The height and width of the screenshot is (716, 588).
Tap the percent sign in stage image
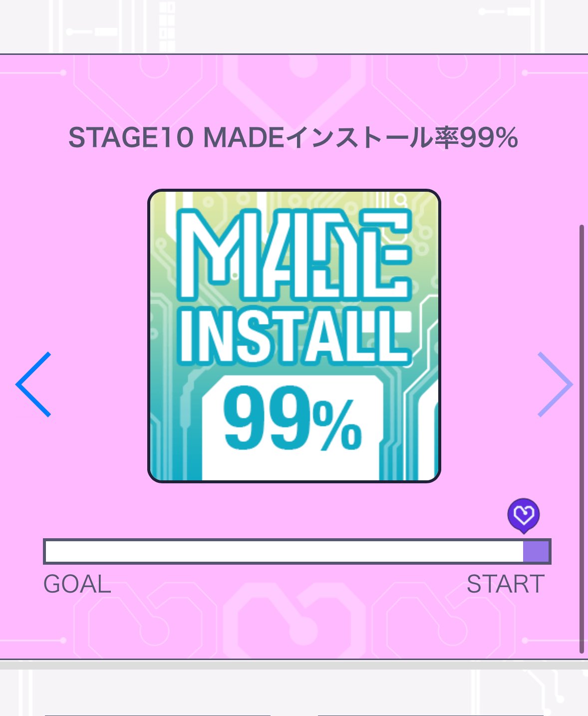click(x=337, y=427)
